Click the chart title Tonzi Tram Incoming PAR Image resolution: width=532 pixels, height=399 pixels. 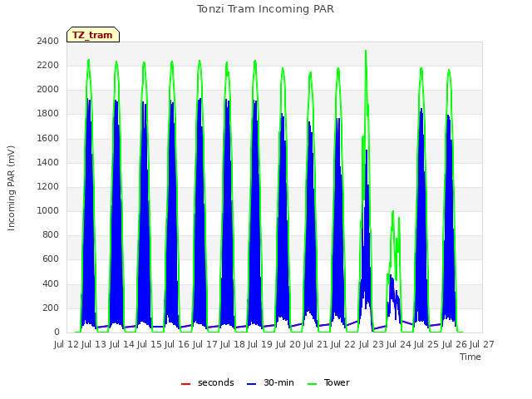(265, 9)
